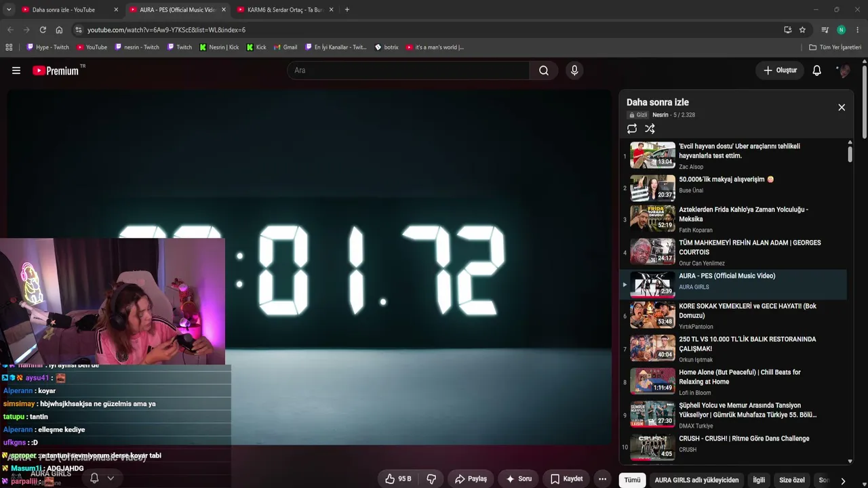Dislike the current video

point(431,479)
